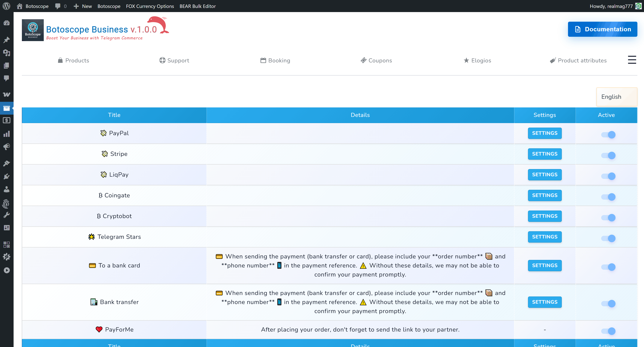Open the WordPress Dashboard from the sidebar

click(7, 23)
